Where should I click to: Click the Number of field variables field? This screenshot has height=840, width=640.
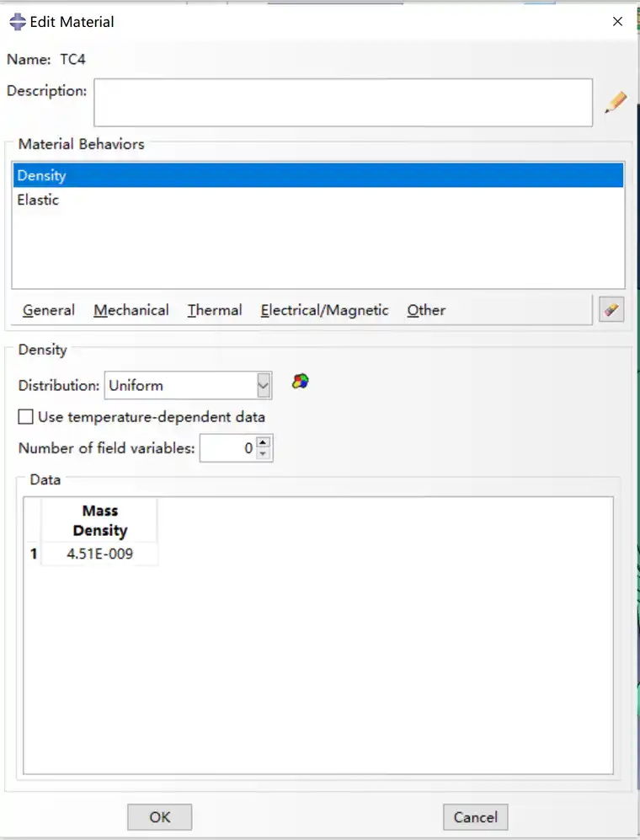pyautogui.click(x=228, y=448)
